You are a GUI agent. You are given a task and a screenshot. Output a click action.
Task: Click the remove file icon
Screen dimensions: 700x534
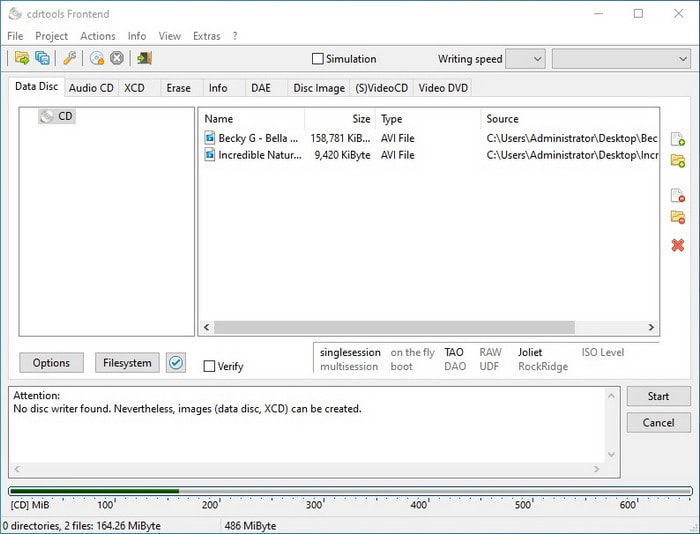(x=677, y=195)
